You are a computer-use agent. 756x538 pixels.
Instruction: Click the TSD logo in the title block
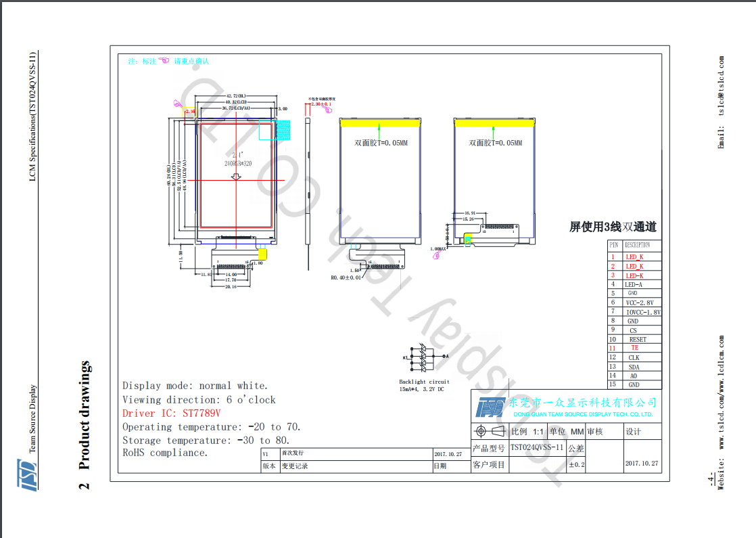click(x=490, y=406)
